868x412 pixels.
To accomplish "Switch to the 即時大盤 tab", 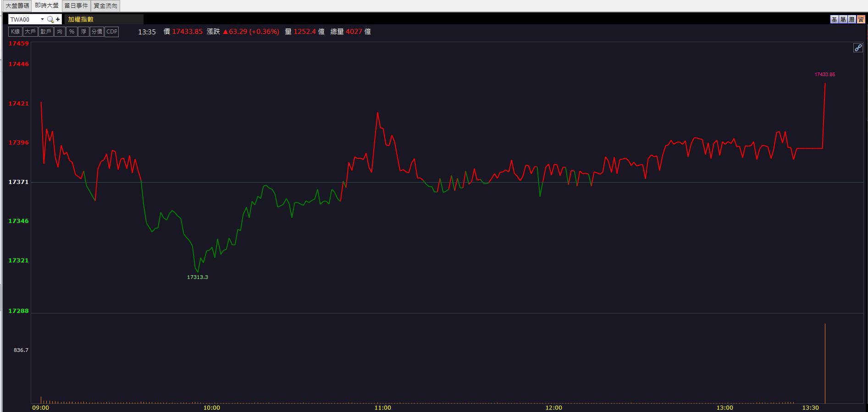I will tap(47, 6).
